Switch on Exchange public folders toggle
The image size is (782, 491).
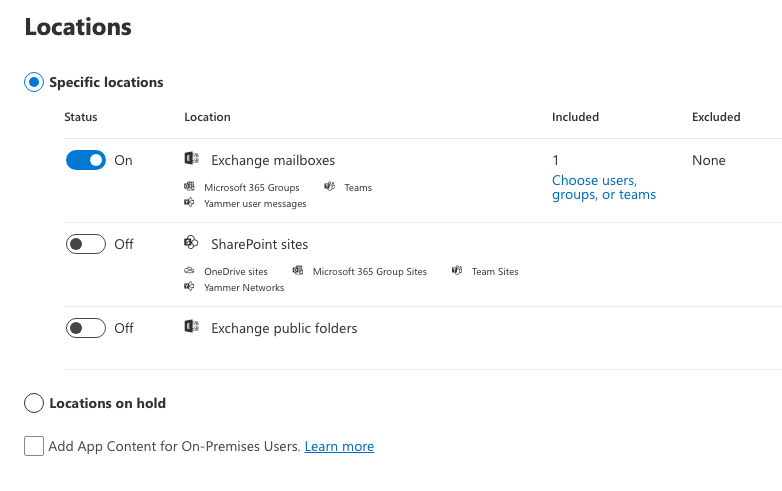pos(85,328)
